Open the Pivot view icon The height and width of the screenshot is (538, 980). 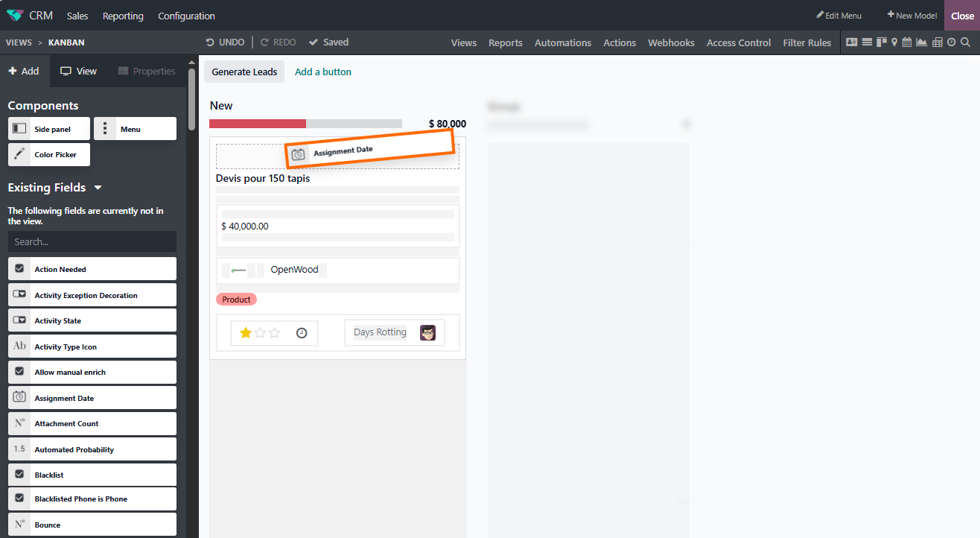[938, 42]
